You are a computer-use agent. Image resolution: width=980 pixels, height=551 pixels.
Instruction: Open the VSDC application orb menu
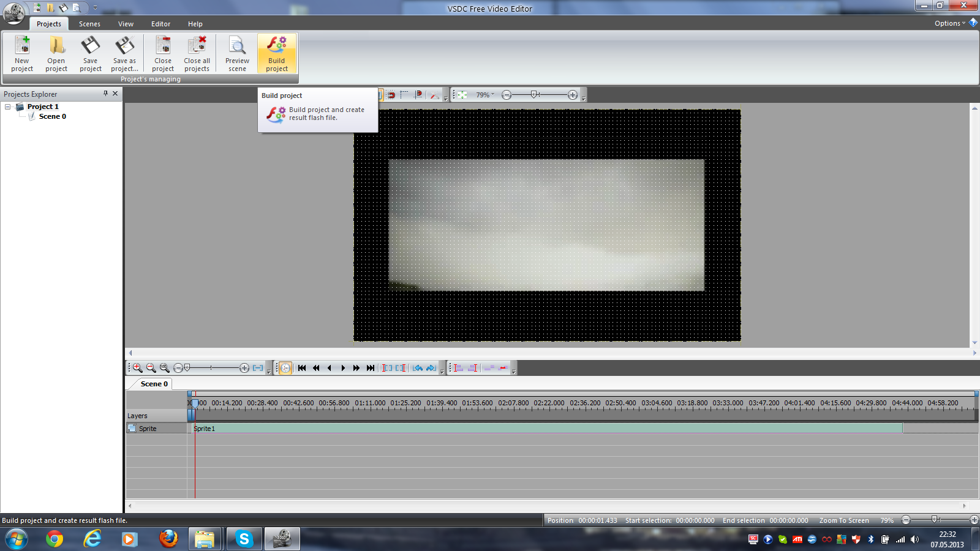pos(13,12)
